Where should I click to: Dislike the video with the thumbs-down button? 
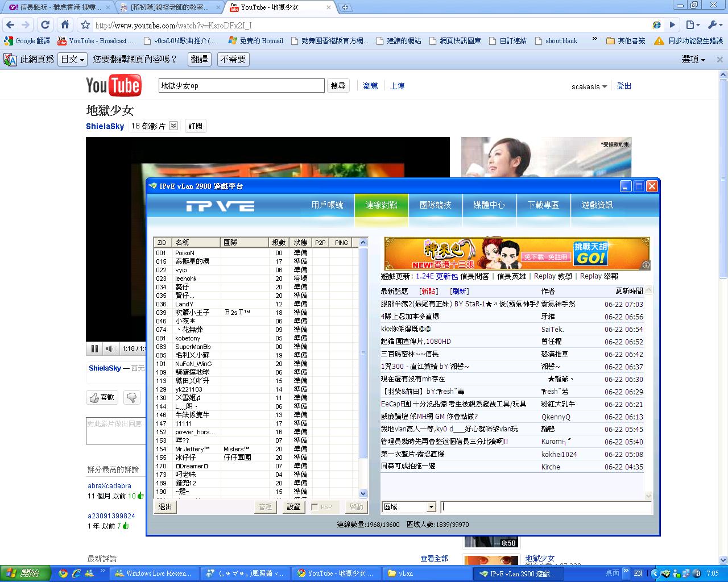131,397
